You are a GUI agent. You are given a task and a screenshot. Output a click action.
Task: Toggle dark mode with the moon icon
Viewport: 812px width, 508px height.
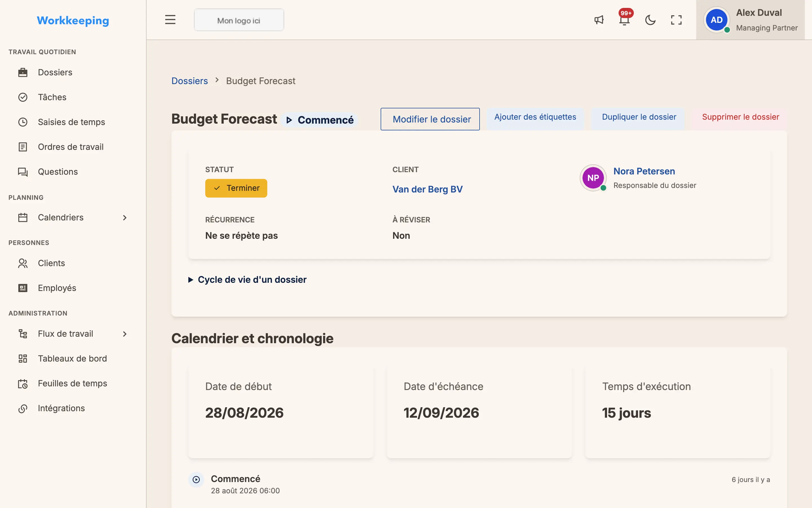coord(650,20)
